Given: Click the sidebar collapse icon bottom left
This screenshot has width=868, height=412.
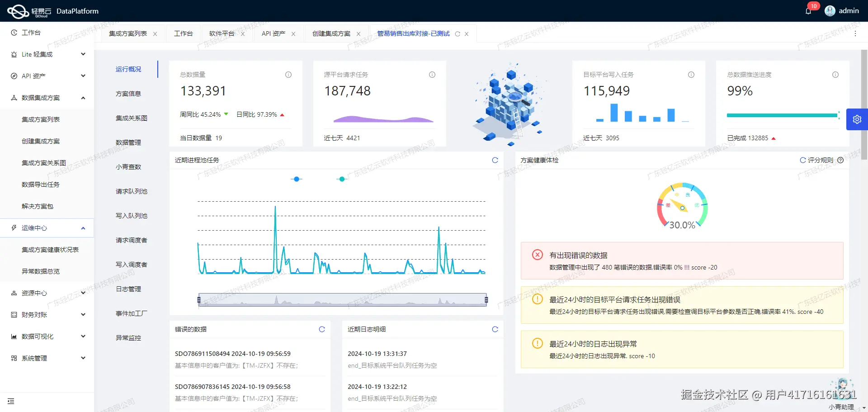Looking at the screenshot, I should 11,401.
